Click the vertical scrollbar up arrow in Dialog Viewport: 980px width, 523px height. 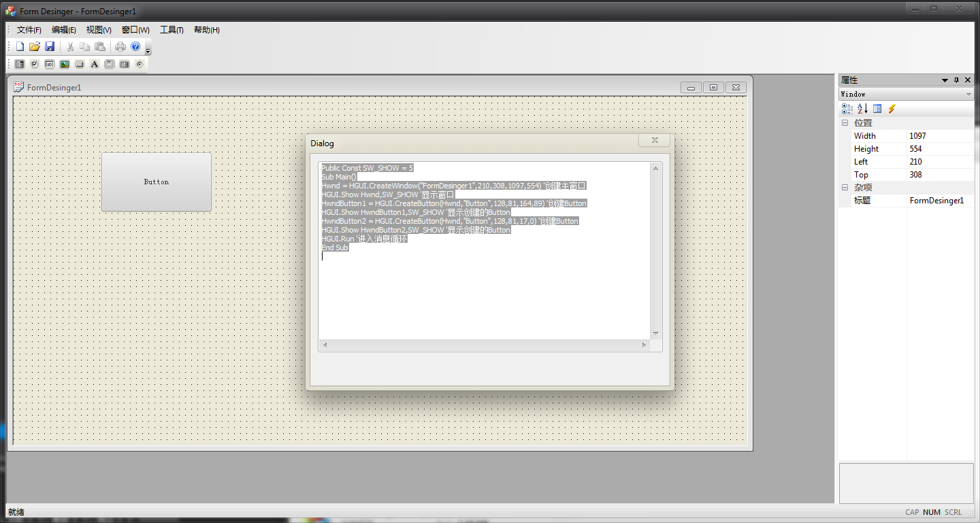pyautogui.click(x=656, y=168)
